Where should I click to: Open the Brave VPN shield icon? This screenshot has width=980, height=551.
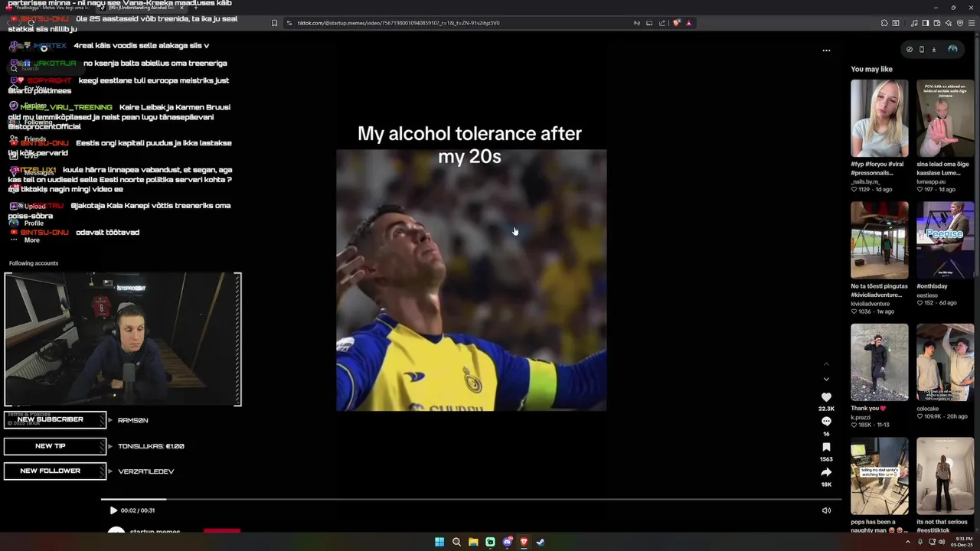pyautogui.click(x=960, y=23)
